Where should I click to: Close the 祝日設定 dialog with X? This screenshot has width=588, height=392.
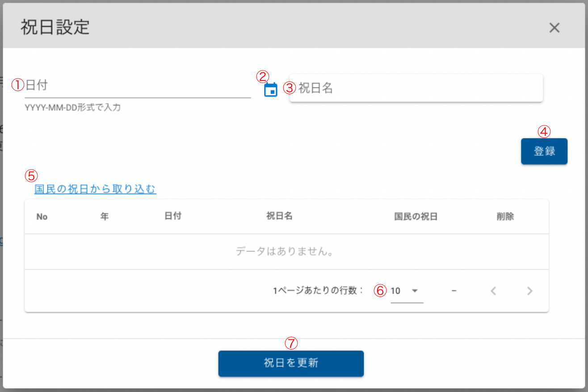point(554,28)
